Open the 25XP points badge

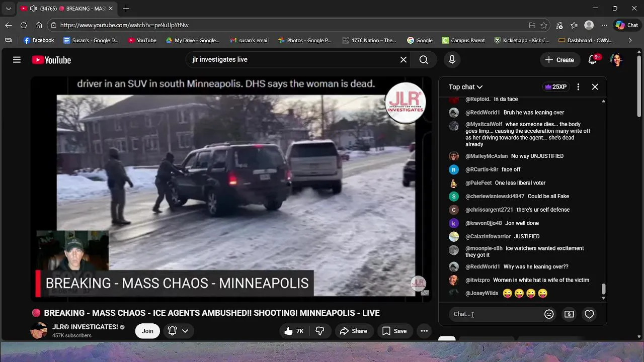(x=556, y=87)
